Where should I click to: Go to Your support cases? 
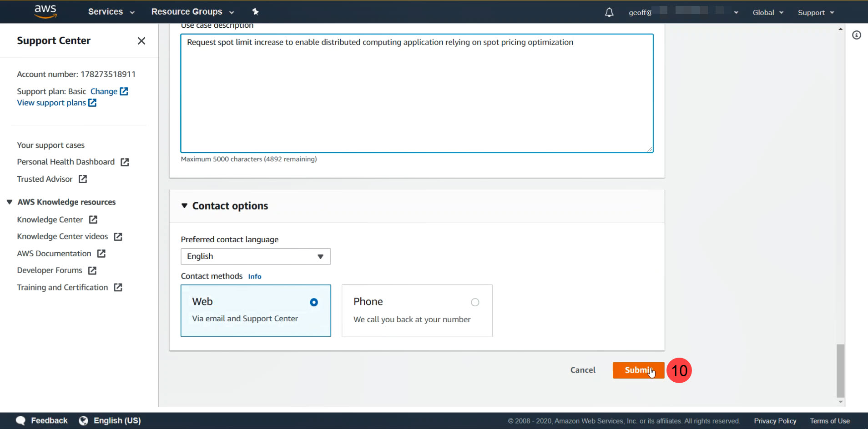tap(51, 145)
